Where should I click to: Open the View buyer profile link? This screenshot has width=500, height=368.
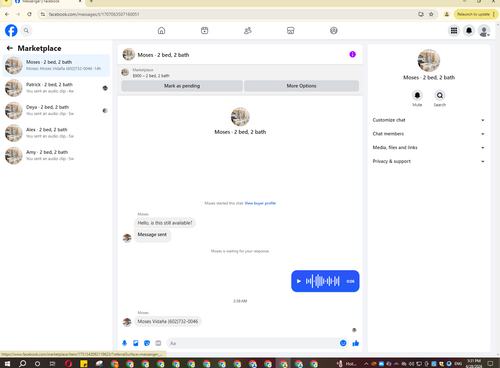coord(260,203)
